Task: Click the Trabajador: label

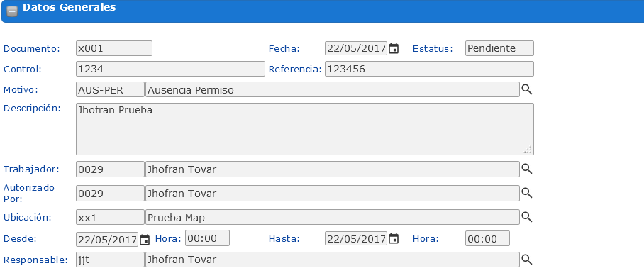Action: point(32,169)
